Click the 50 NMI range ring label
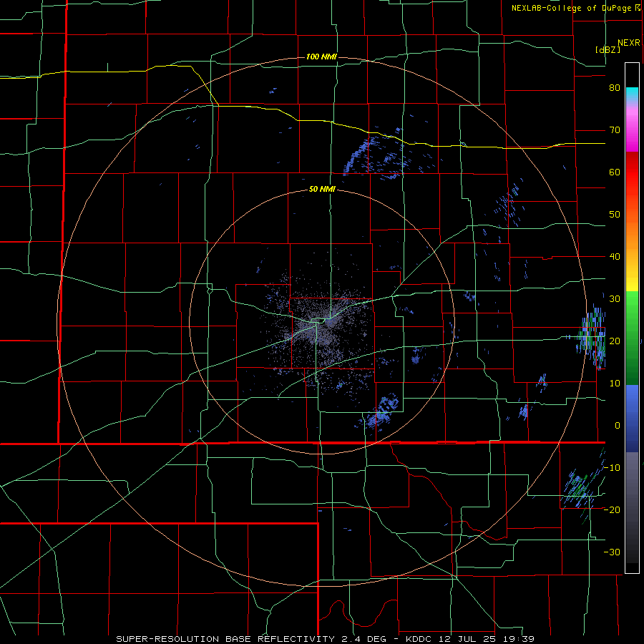 [322, 190]
